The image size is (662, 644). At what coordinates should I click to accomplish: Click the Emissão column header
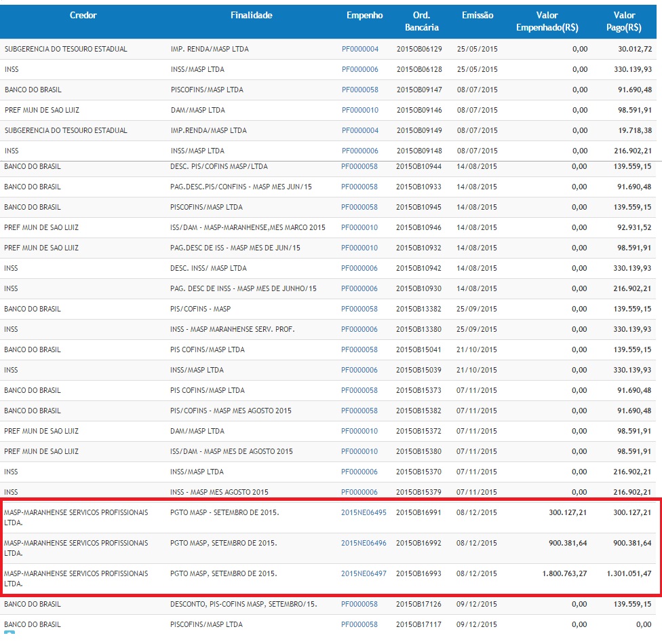[478, 16]
